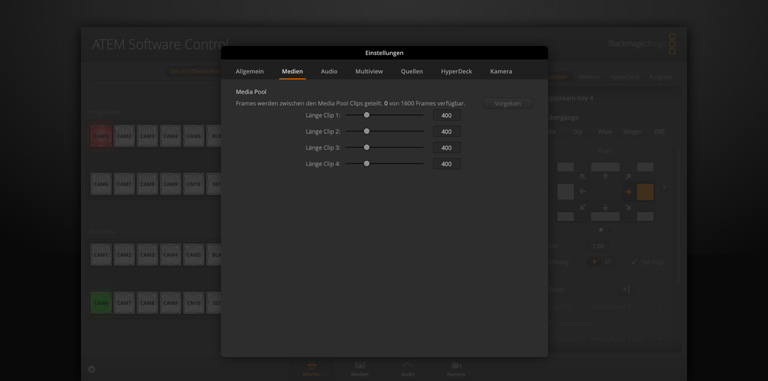
Task: Click the Länge Clip 3 slider handle
Action: (366, 147)
